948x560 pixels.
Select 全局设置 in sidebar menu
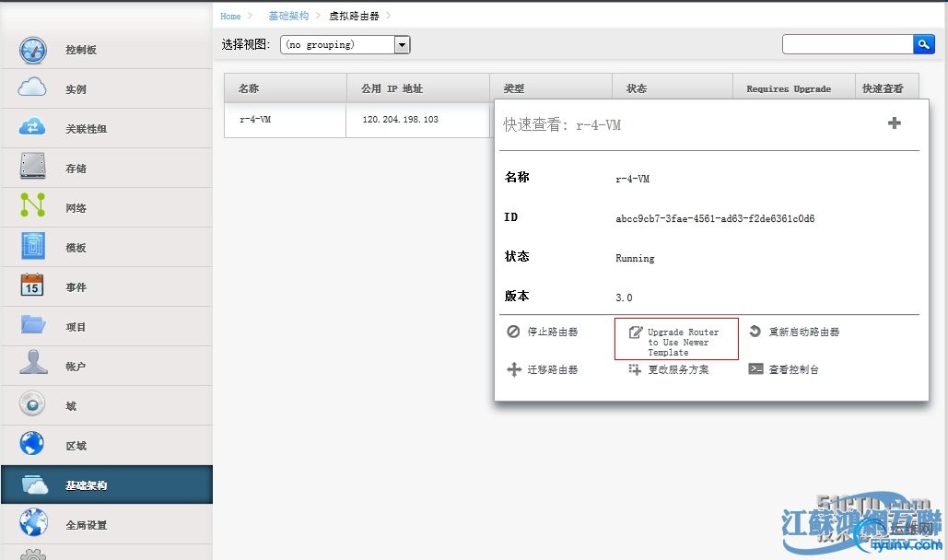pos(107,525)
